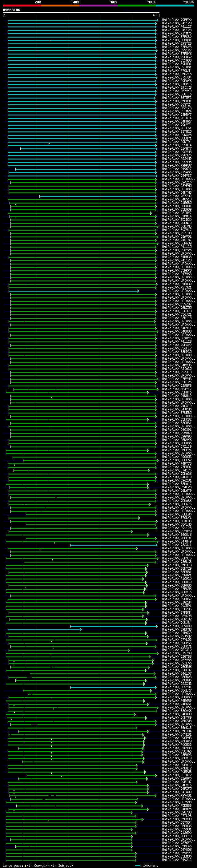Click hit label UniRef100_B8MA17
Viewport: 197px width, 868px height.
click(x=177, y=484)
